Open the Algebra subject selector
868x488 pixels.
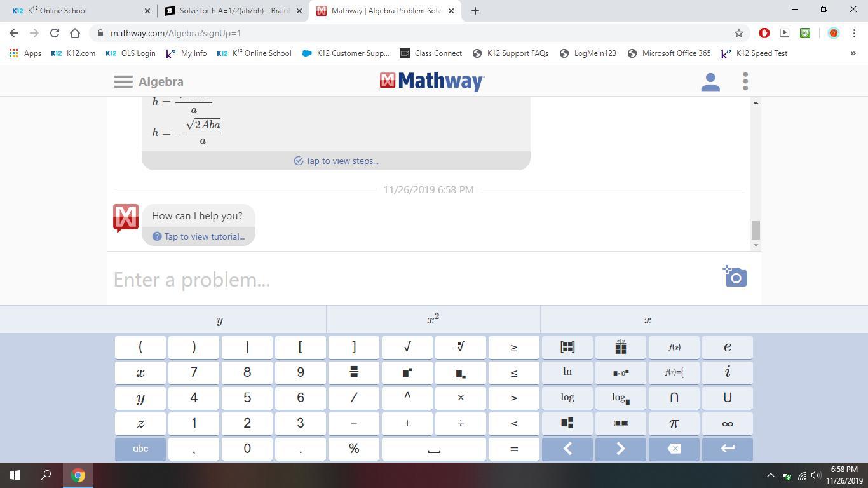pos(161,81)
